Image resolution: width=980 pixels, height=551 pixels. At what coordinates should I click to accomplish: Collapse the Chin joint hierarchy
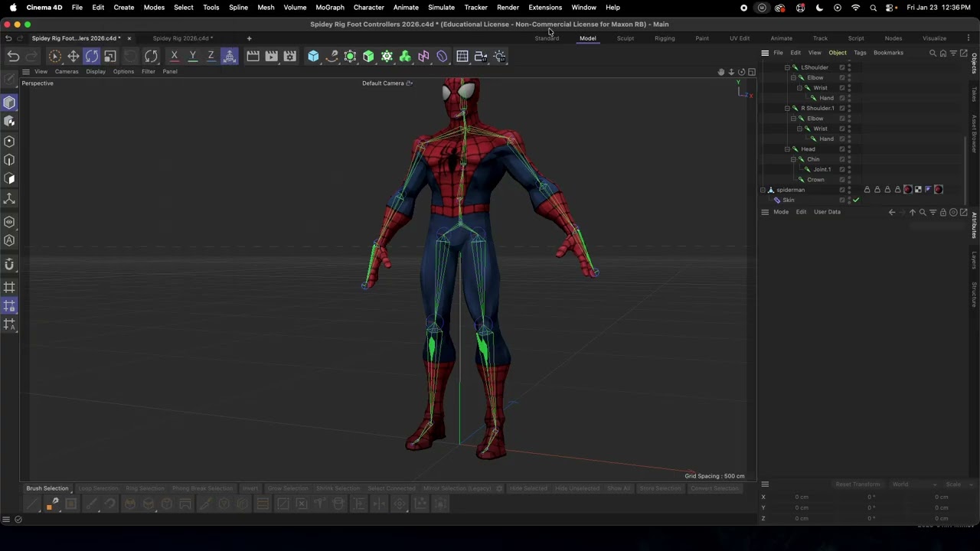tap(793, 159)
